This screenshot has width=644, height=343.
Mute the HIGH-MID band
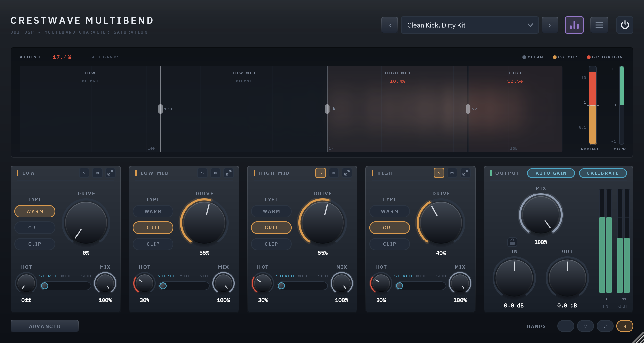click(334, 173)
